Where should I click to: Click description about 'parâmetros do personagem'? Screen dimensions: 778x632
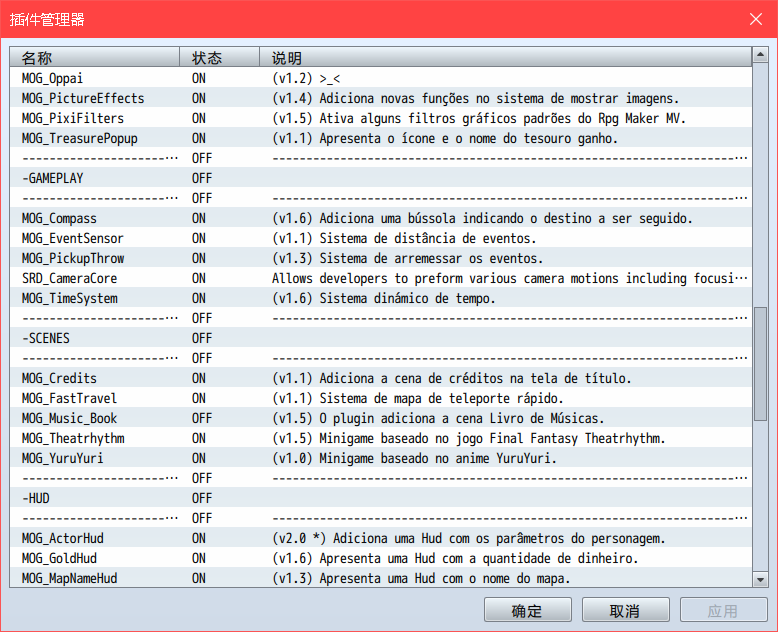[468, 538]
